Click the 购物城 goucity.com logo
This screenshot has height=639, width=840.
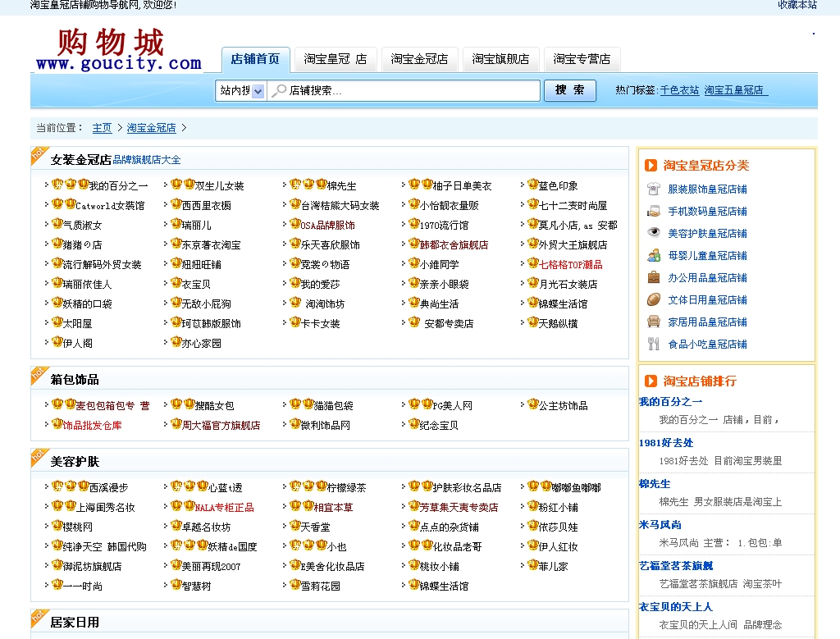point(118,50)
